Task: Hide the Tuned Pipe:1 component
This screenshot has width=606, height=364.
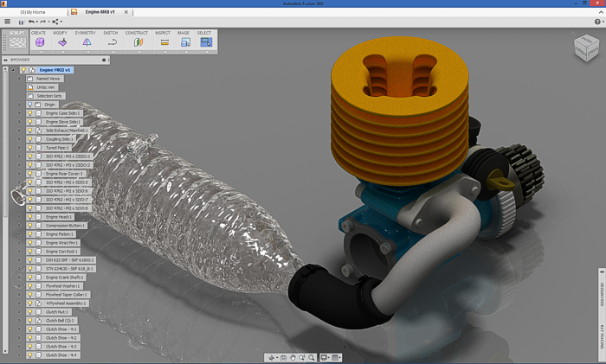Action: coord(29,148)
